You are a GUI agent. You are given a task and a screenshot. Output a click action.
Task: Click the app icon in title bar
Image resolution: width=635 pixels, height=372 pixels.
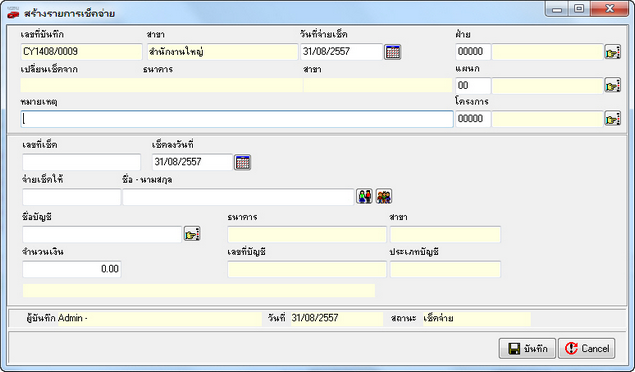[x=13, y=14]
